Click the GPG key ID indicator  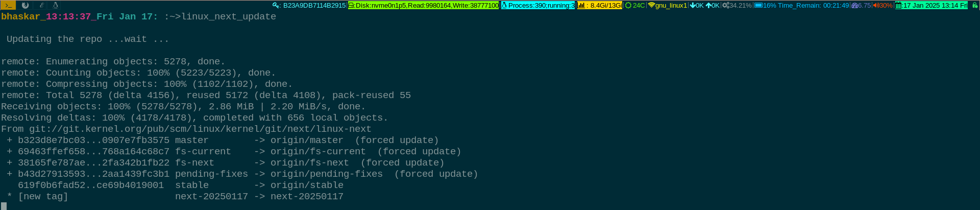click(309, 5)
